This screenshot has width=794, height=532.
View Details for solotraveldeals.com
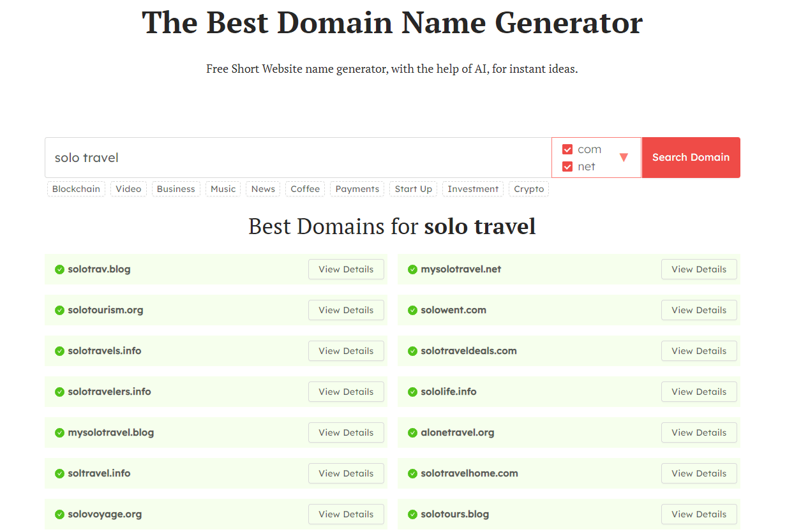click(x=699, y=351)
